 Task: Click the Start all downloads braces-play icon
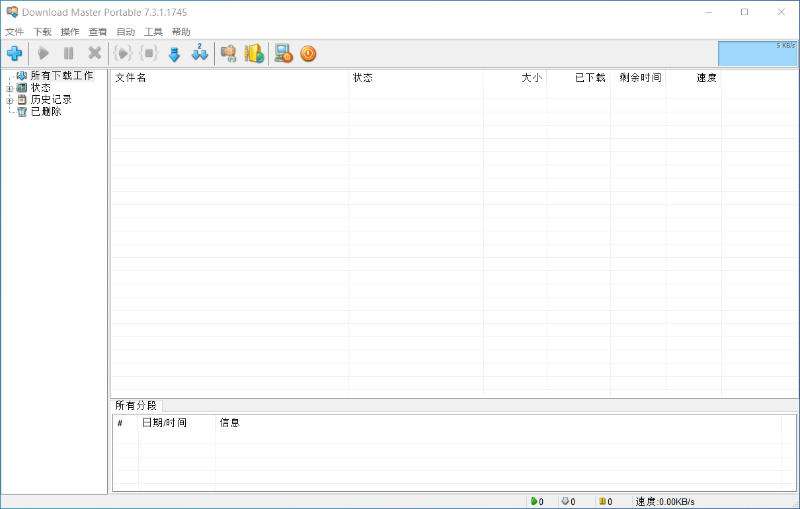pos(122,53)
